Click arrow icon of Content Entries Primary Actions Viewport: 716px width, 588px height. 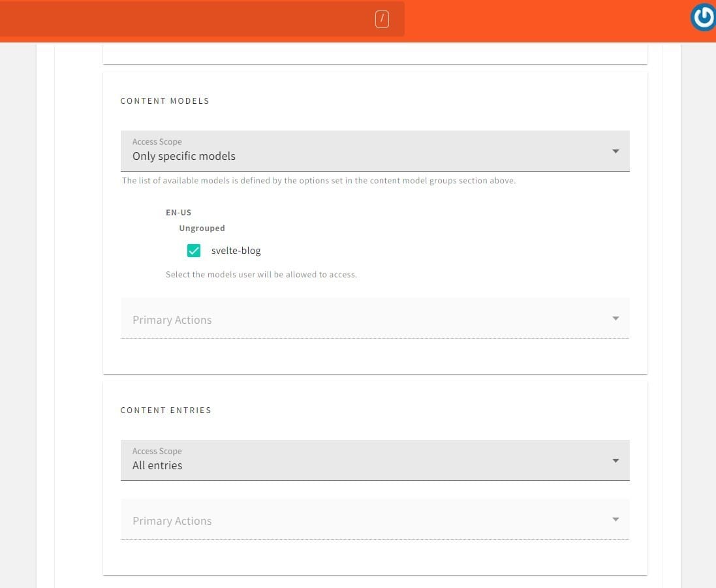[x=615, y=519]
